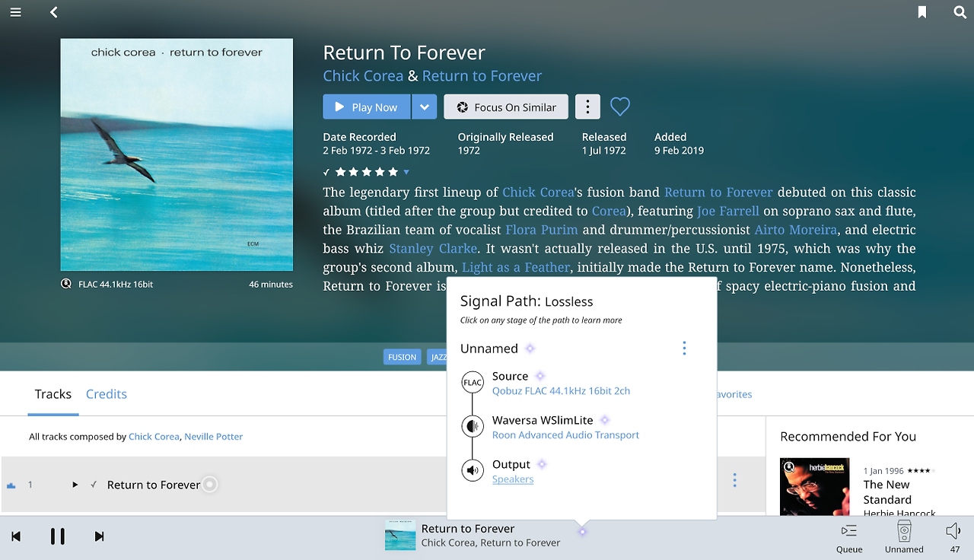Expand the Play Now dropdown arrow
The width and height of the screenshot is (974, 560).
(425, 107)
